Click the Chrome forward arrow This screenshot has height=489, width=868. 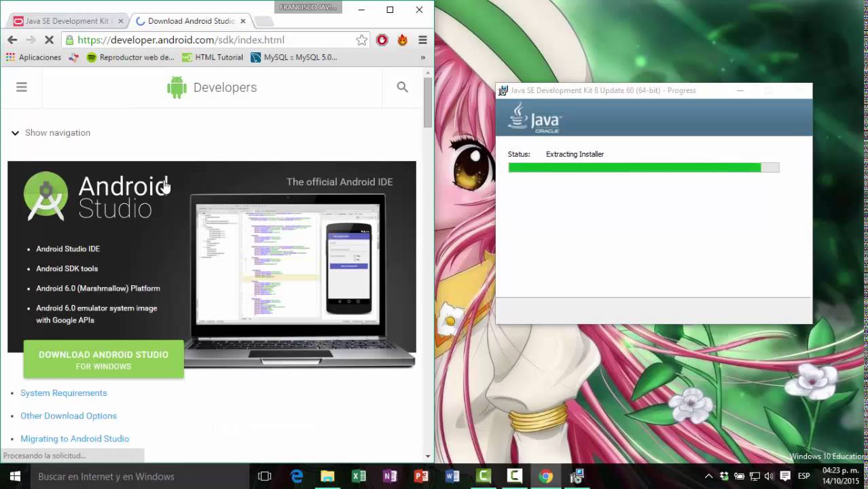coord(31,40)
